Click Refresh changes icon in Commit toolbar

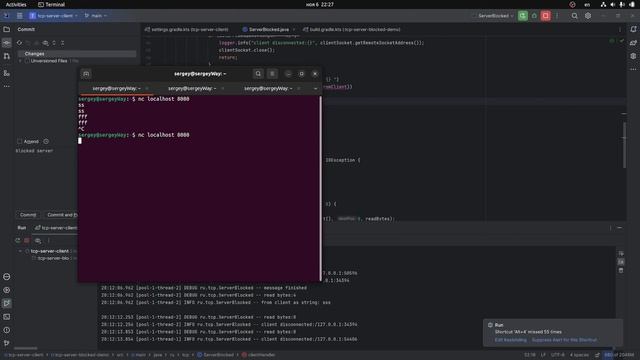point(19,43)
